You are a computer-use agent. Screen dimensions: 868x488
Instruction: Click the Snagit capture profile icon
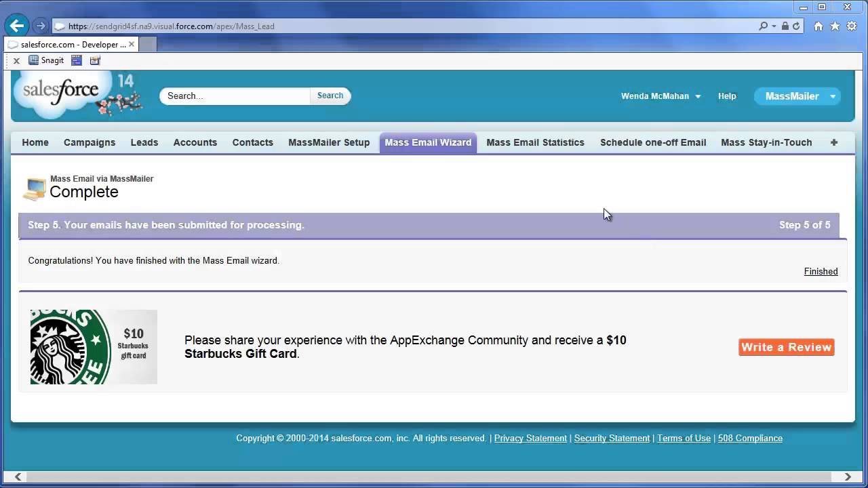pos(95,60)
